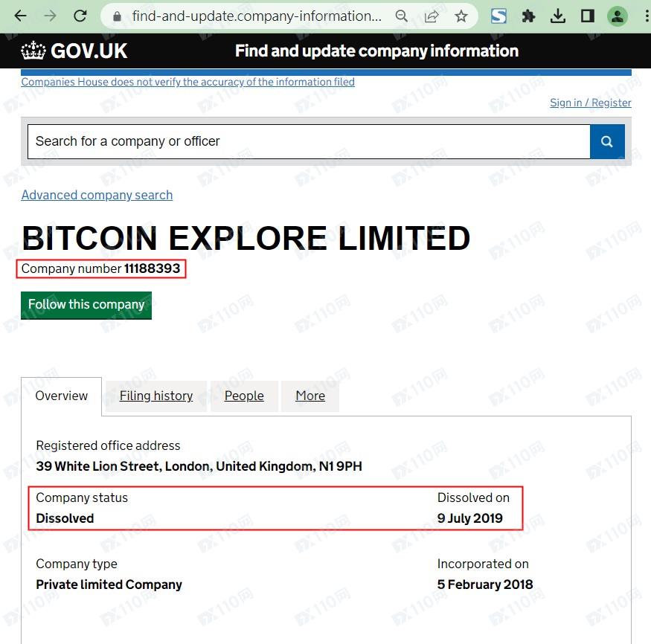Expand the More tab

[310, 396]
